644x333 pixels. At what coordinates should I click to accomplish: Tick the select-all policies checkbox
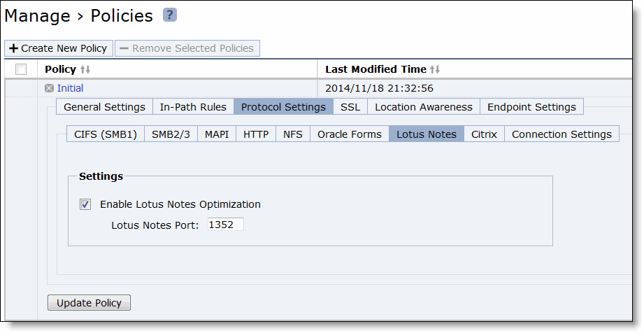click(x=21, y=69)
